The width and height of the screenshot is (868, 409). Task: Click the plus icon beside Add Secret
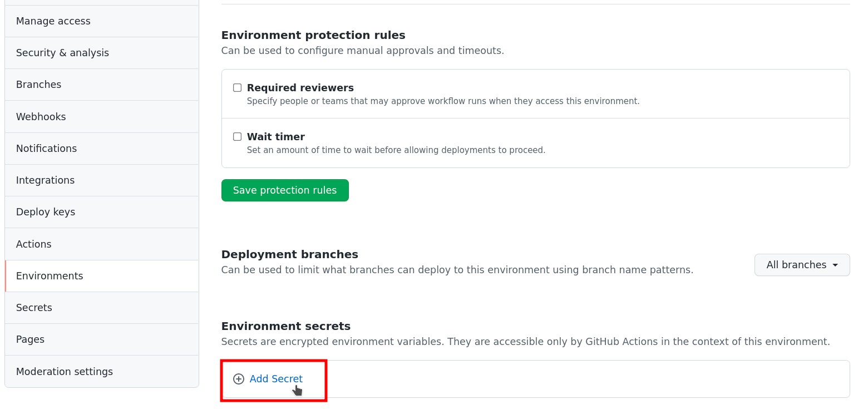click(x=239, y=379)
